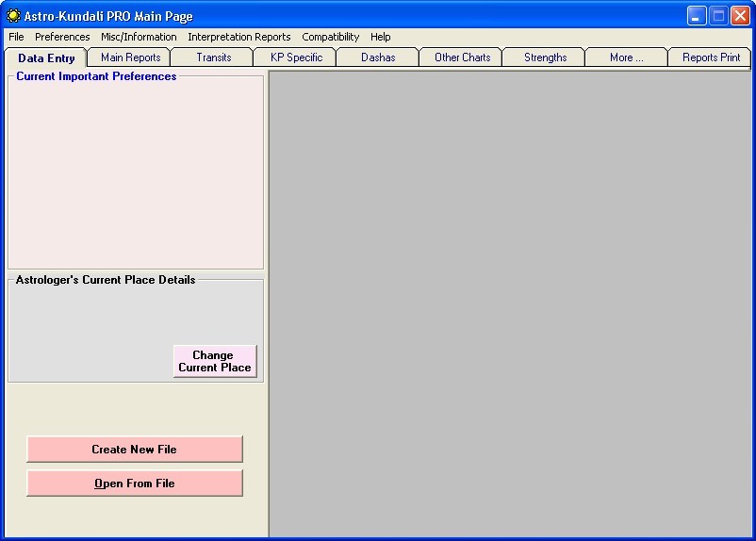Viewport: 756px width, 541px height.
Task: Open the File menu
Action: pos(16,37)
